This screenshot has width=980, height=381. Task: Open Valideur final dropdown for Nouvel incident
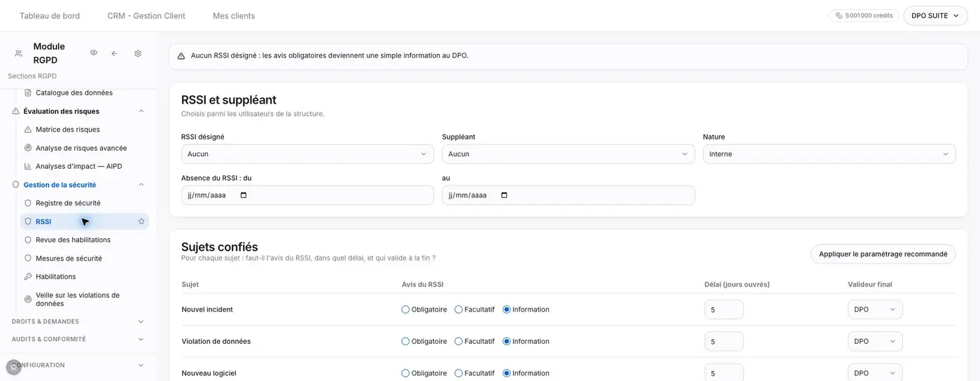875,310
